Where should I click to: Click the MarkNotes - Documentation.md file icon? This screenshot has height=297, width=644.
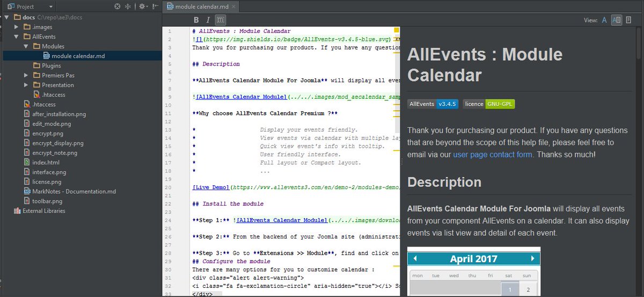point(27,191)
